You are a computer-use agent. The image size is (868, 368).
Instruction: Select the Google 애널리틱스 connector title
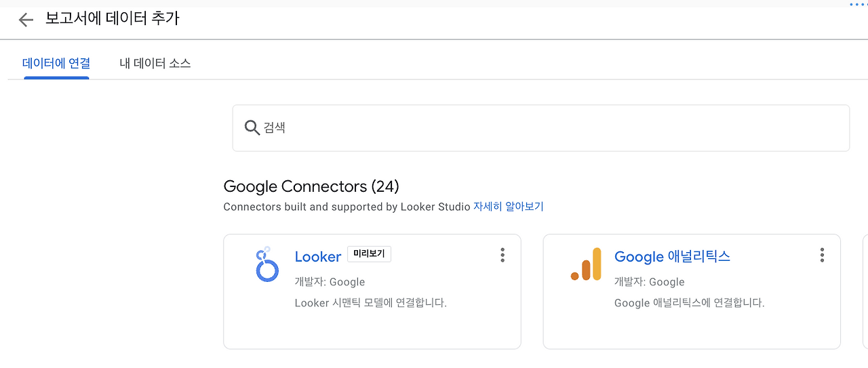click(671, 257)
